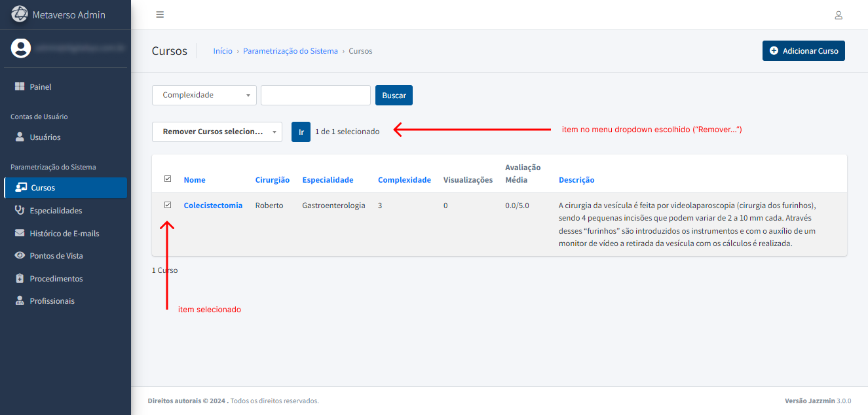The image size is (868, 415).
Task: Click the Painel dashboard icon in sidebar
Action: [20, 87]
